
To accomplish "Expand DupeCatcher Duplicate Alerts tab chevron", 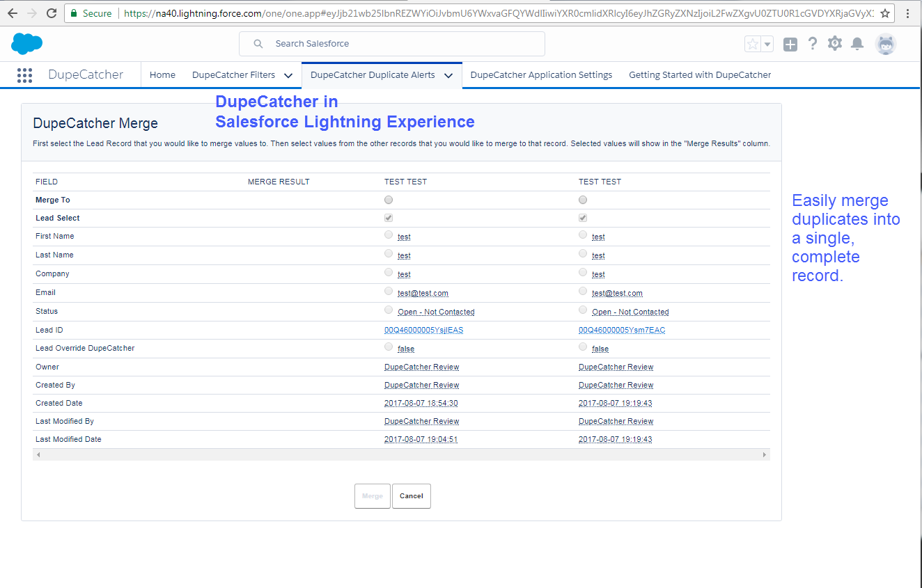I will [448, 75].
